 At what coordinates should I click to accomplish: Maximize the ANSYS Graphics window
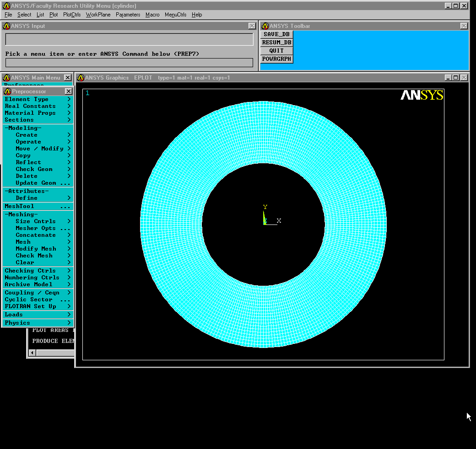coord(456,78)
